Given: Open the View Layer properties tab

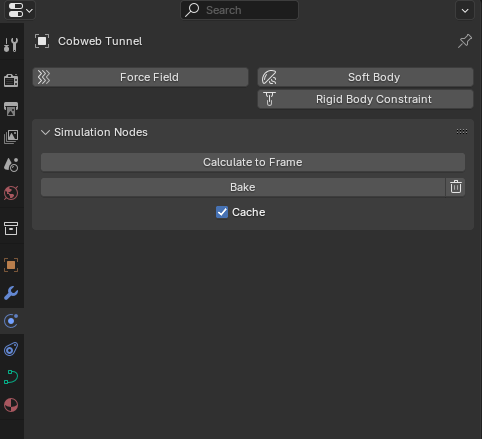Looking at the screenshot, I should point(11,137).
